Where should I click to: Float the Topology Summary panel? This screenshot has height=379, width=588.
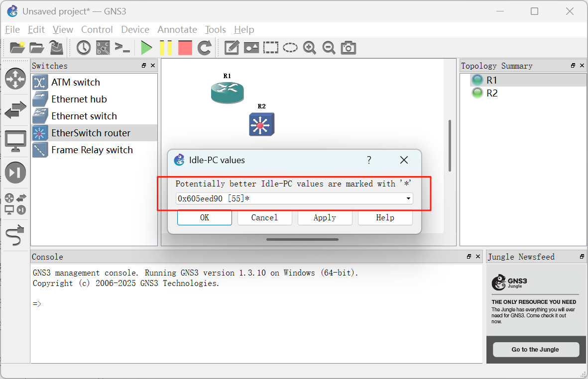coord(573,66)
